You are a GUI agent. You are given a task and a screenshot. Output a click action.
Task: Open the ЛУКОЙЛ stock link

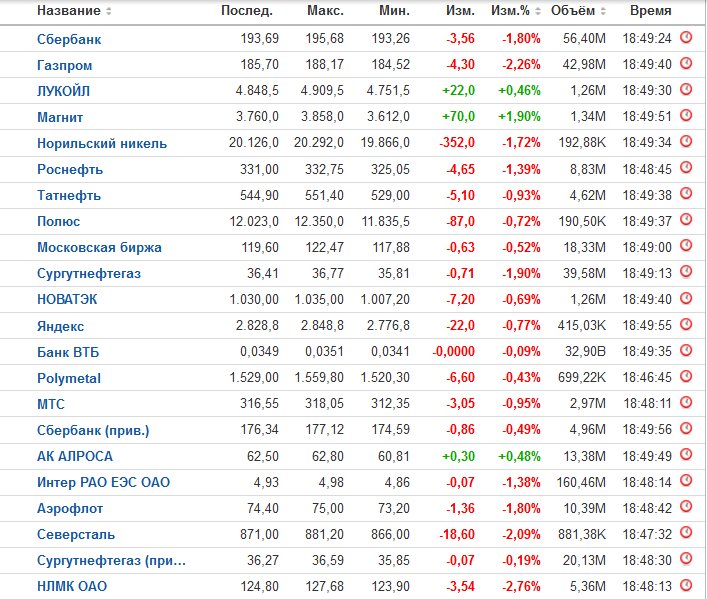[x=64, y=91]
